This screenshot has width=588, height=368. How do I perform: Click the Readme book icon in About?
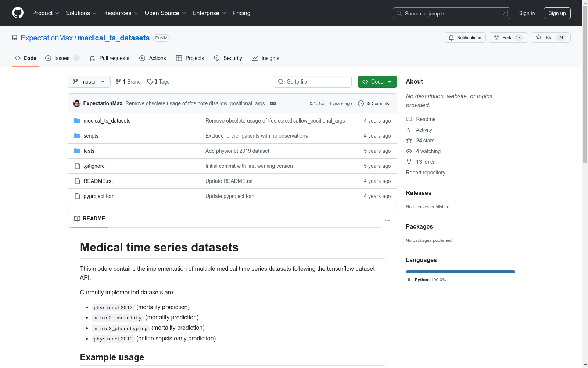coord(409,119)
